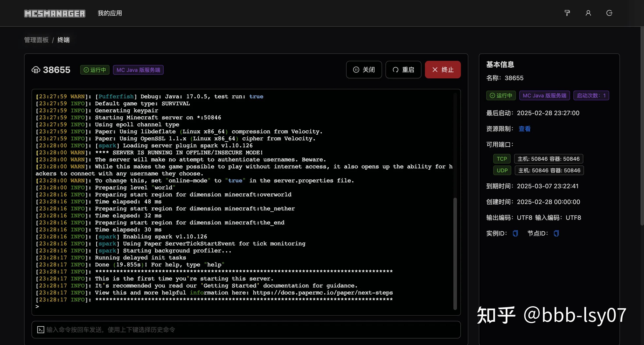Open the user profile icon

coord(588,13)
